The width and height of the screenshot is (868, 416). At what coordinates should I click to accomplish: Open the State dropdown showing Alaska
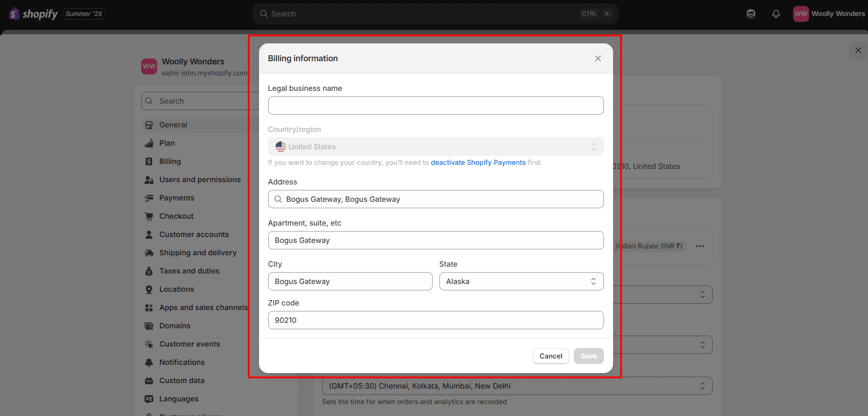pyautogui.click(x=521, y=281)
